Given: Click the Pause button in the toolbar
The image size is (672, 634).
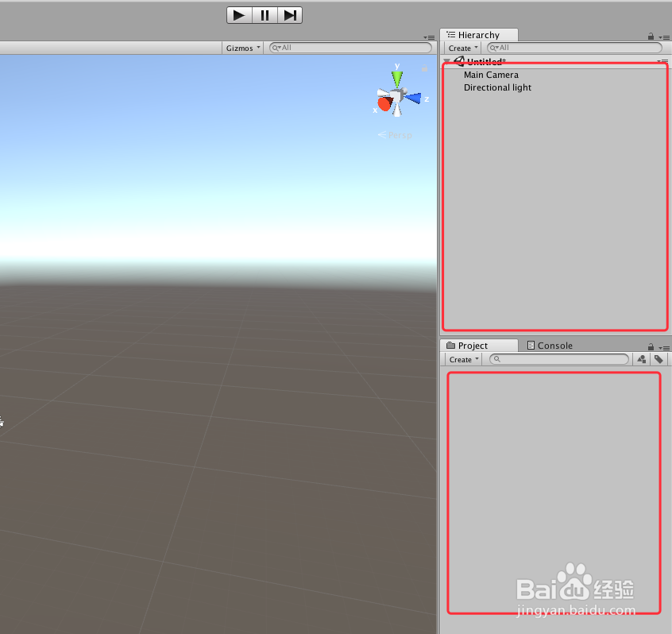Looking at the screenshot, I should coord(264,15).
